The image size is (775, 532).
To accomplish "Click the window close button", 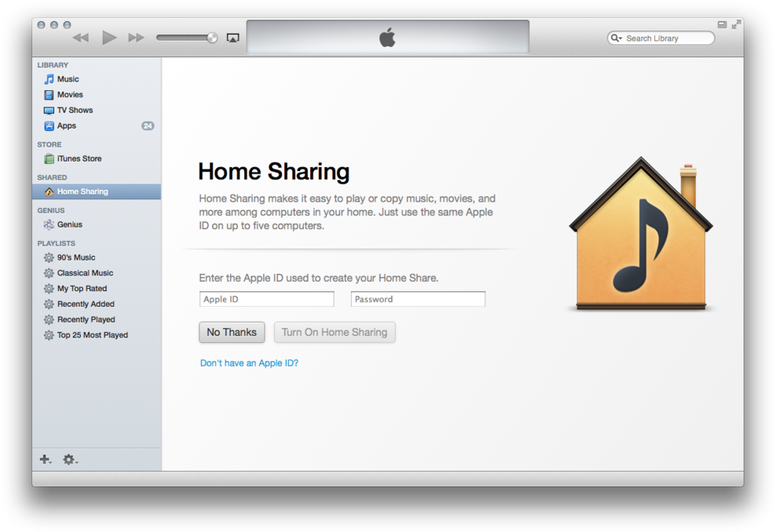I will click(41, 24).
